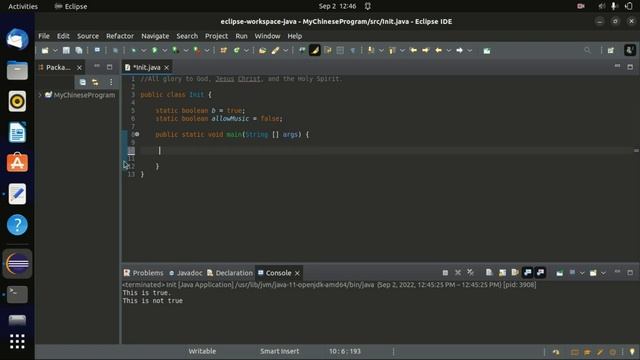The image size is (640, 360).
Task: Click Remove Launch in console toolbar
Action: pyautogui.click(x=458, y=273)
